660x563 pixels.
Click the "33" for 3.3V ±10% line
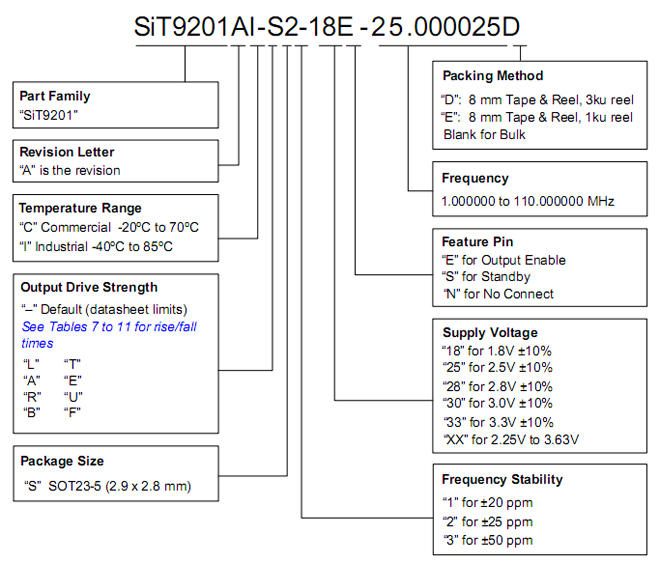coord(499,422)
